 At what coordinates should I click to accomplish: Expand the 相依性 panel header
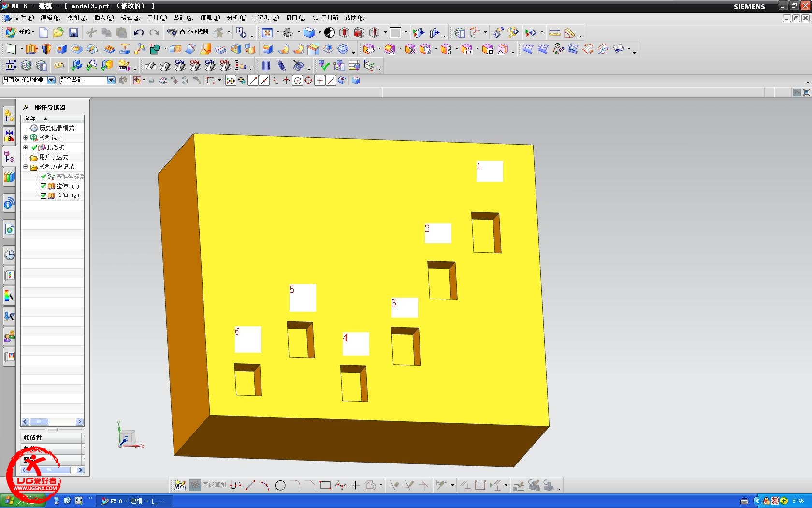52,438
